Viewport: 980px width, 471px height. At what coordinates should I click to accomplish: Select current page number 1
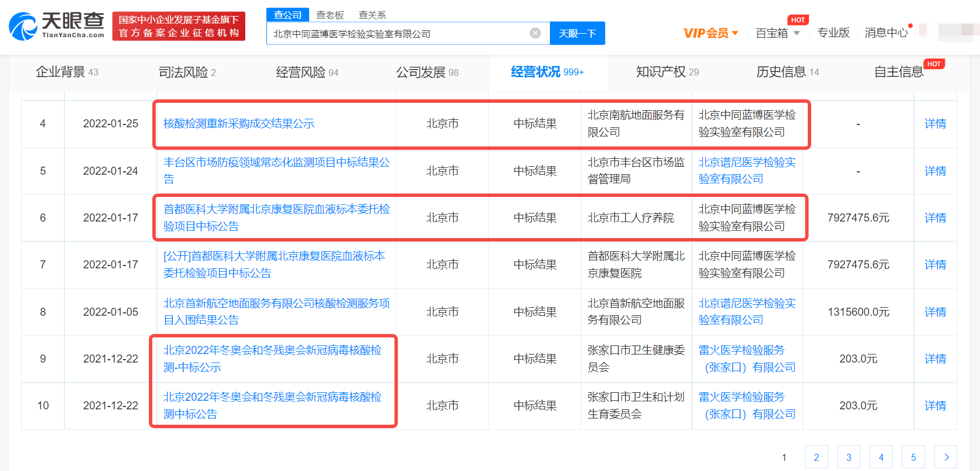click(x=784, y=457)
